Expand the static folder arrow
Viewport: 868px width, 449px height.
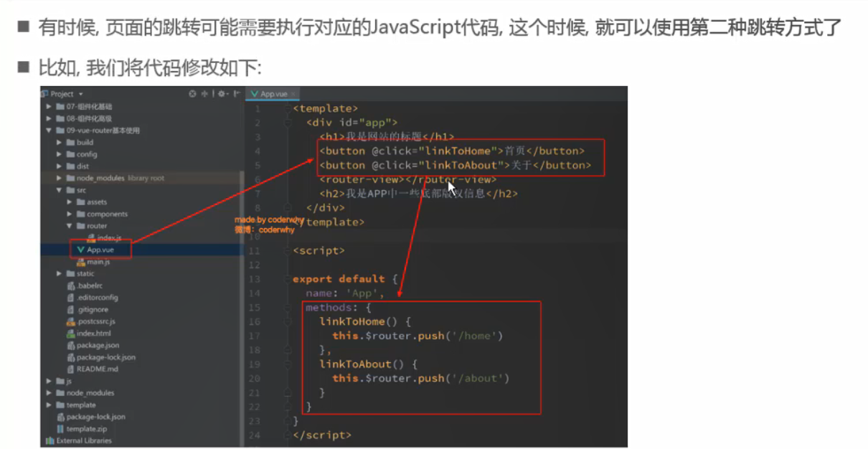tap(60, 273)
